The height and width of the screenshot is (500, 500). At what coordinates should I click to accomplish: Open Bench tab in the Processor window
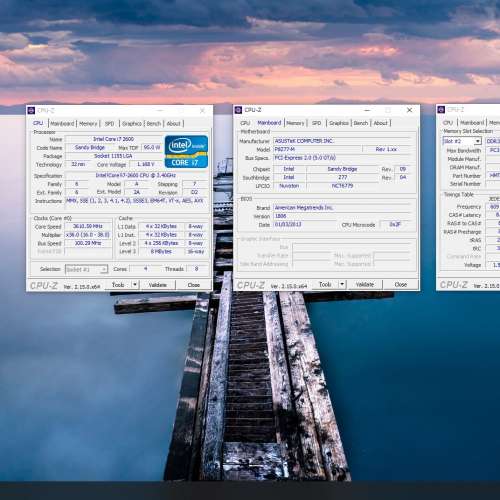[x=154, y=123]
